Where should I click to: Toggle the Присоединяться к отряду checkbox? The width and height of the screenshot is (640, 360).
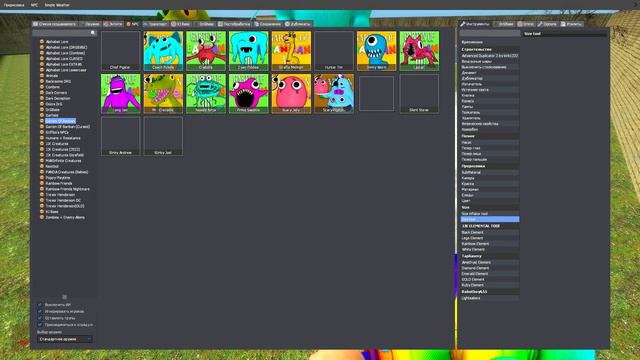coord(40,324)
